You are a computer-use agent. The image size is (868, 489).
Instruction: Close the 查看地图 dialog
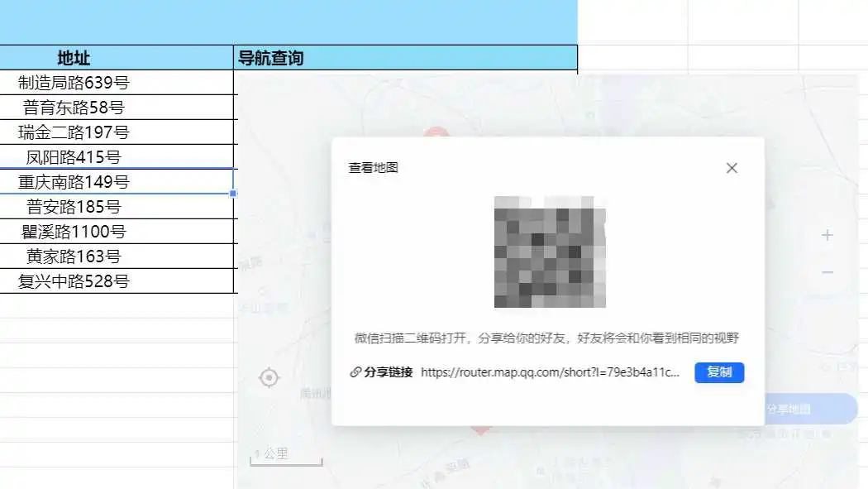(x=732, y=168)
